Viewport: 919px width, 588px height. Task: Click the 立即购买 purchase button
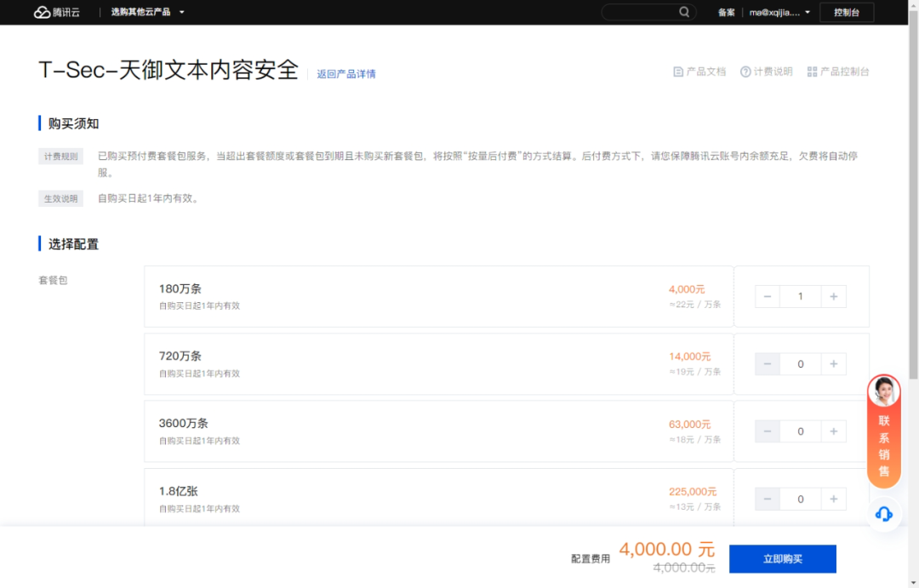(x=783, y=559)
